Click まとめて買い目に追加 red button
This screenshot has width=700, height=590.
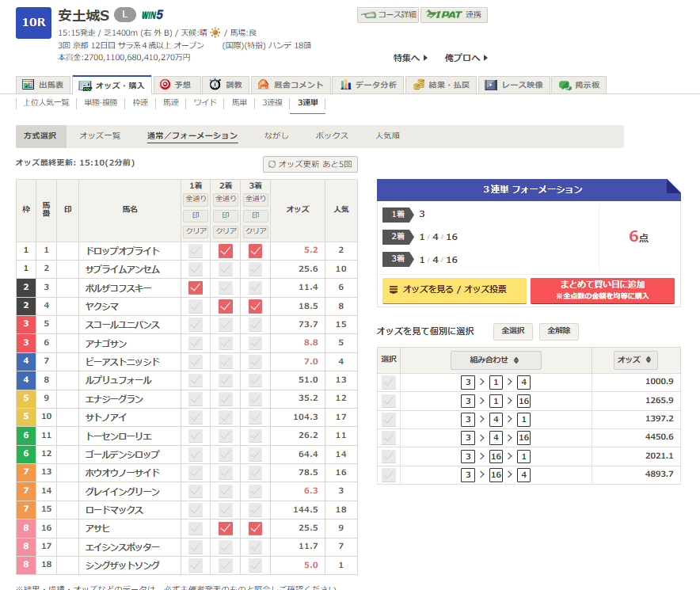click(602, 291)
